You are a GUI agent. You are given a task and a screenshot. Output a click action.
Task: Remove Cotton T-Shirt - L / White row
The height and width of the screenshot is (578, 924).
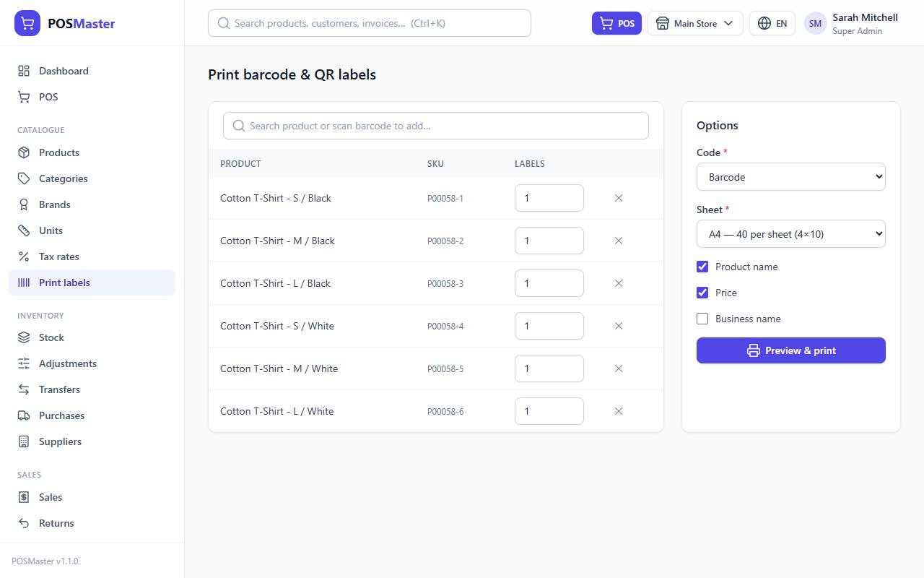[x=619, y=411]
